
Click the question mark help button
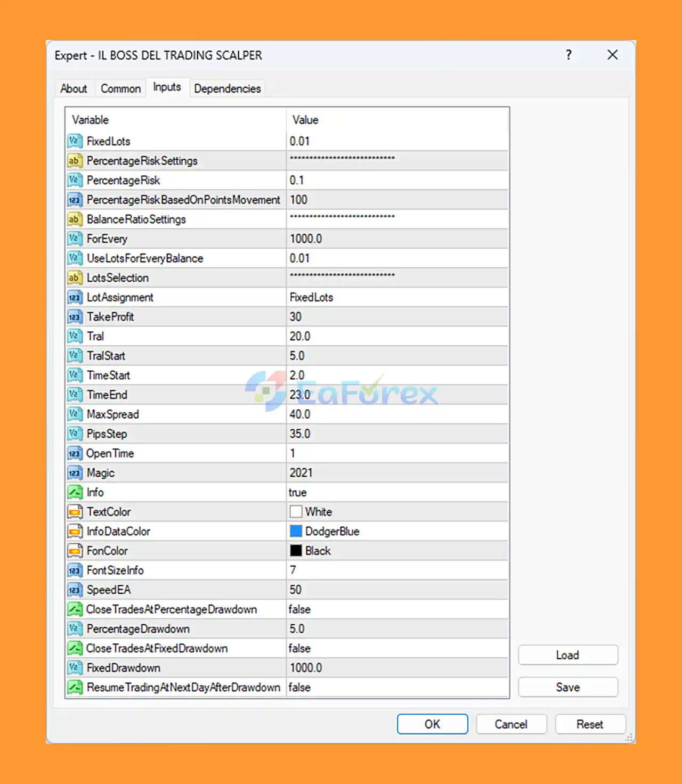[x=569, y=55]
